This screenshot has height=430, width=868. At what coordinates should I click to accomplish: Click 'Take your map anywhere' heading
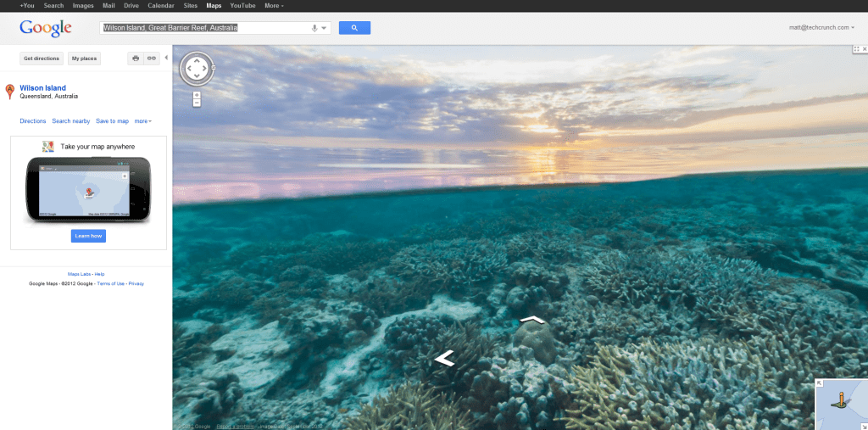coord(97,147)
